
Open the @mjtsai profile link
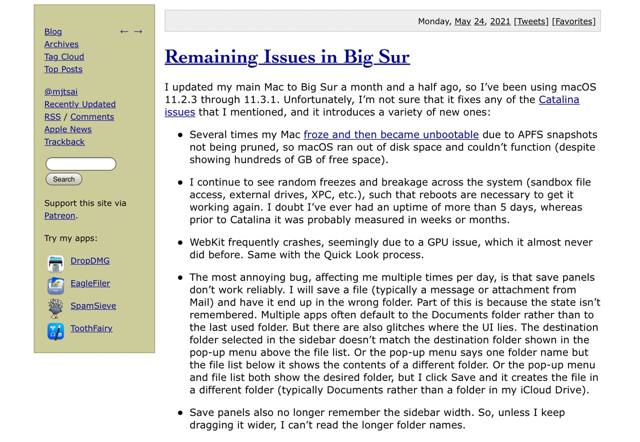[x=60, y=91]
